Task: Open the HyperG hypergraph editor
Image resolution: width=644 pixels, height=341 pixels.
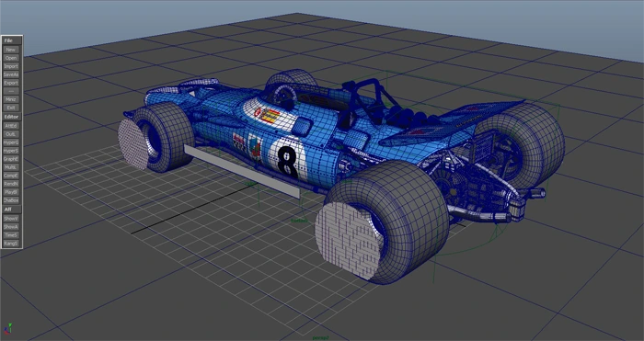Action: pos(11,142)
